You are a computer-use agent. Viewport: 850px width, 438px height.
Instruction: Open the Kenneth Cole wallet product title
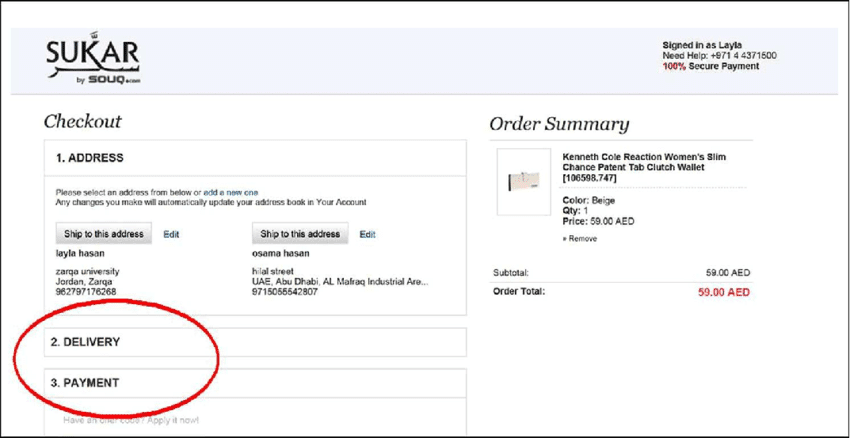coord(644,168)
